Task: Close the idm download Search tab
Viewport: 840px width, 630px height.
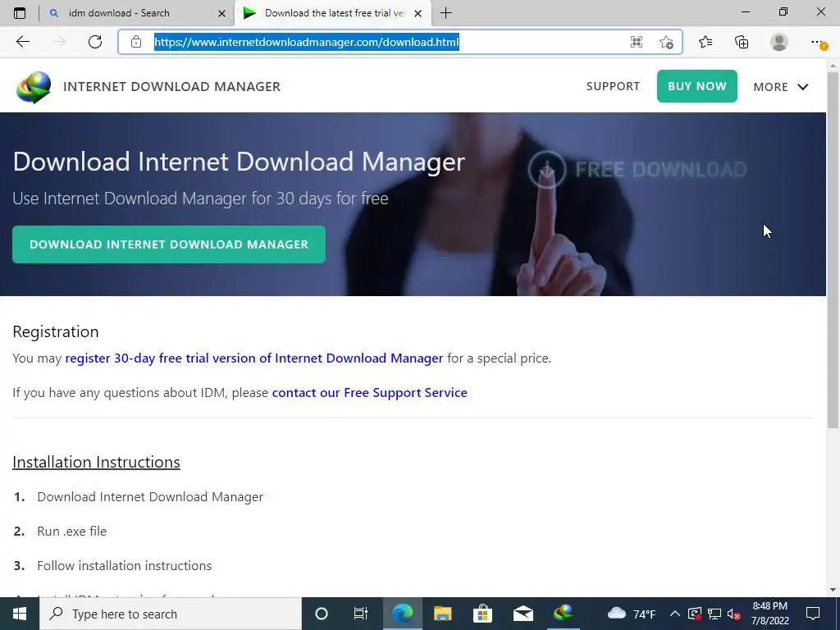Action: pos(221,13)
